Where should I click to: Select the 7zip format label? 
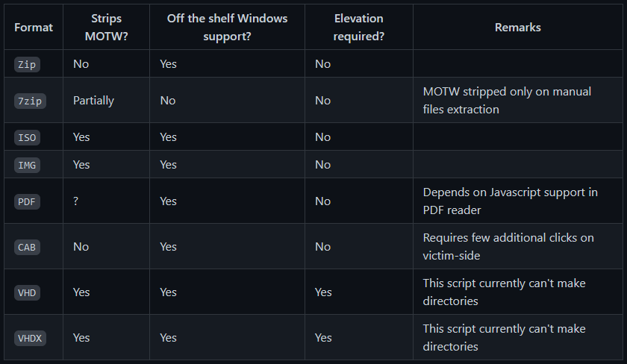(30, 101)
